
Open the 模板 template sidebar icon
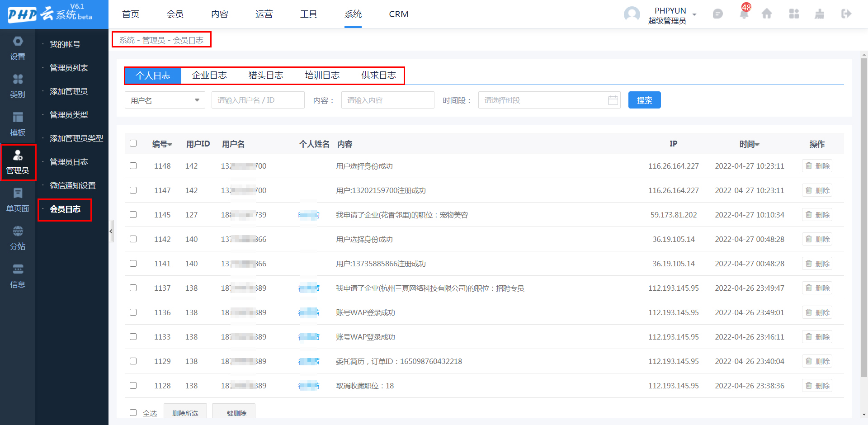[18, 124]
